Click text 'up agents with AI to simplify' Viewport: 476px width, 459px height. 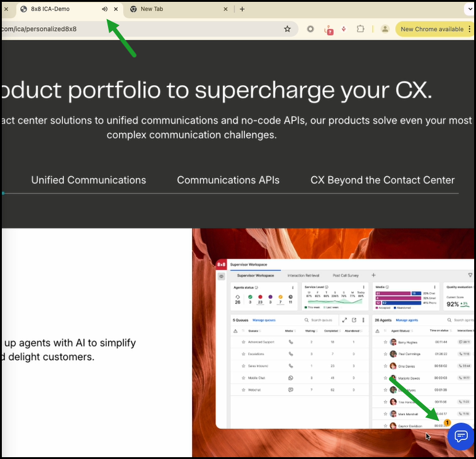[70, 343]
